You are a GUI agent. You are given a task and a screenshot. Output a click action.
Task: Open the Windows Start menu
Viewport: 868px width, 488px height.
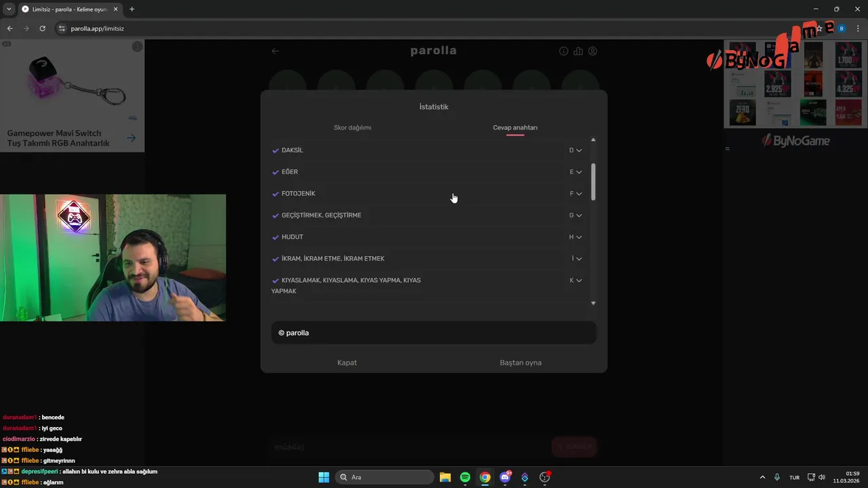324,477
